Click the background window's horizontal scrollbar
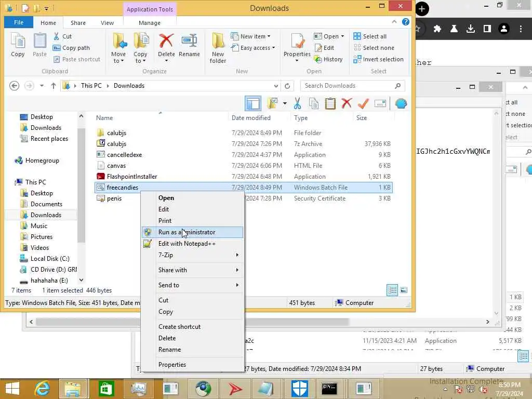532x399 pixels. coord(192,322)
